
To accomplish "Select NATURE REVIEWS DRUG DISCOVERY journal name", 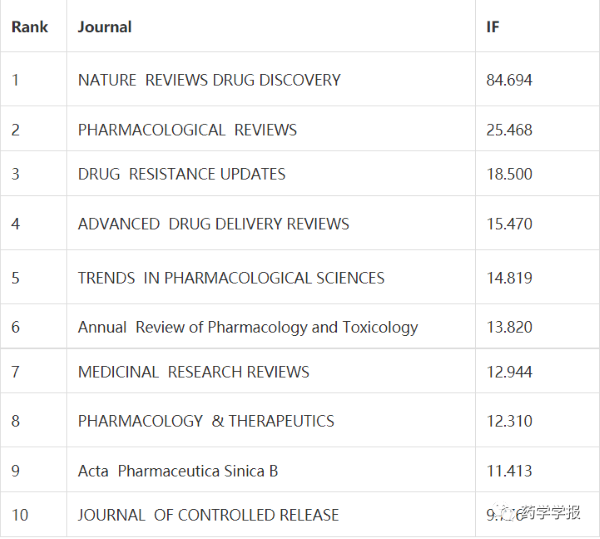I will point(209,80).
